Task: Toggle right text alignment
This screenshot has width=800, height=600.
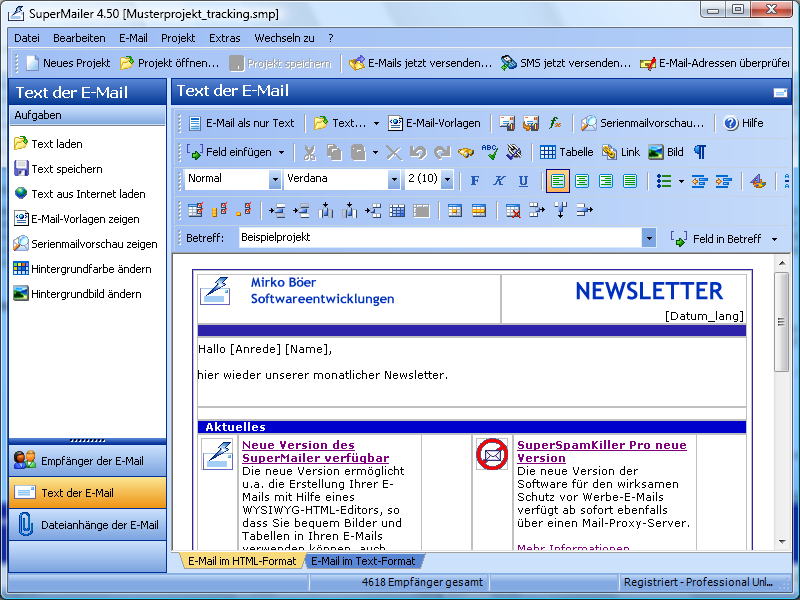Action: tap(606, 181)
